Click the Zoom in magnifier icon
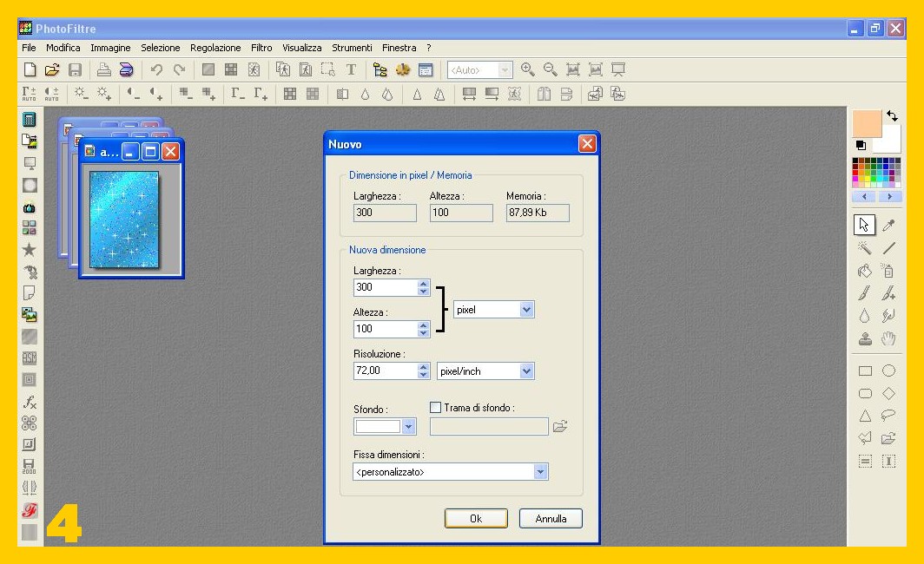This screenshot has width=924, height=564. (x=528, y=70)
